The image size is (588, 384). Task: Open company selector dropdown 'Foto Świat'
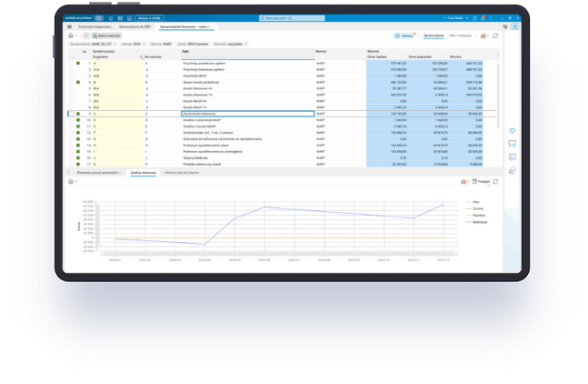(x=456, y=18)
